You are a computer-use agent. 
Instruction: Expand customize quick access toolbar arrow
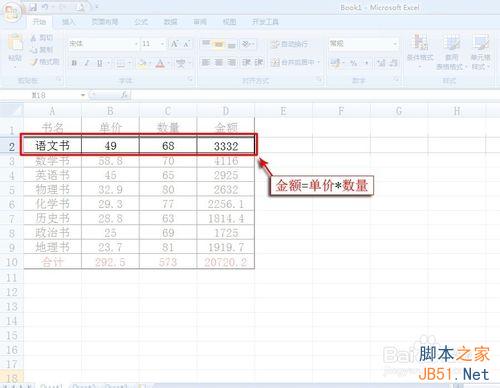click(x=96, y=7)
